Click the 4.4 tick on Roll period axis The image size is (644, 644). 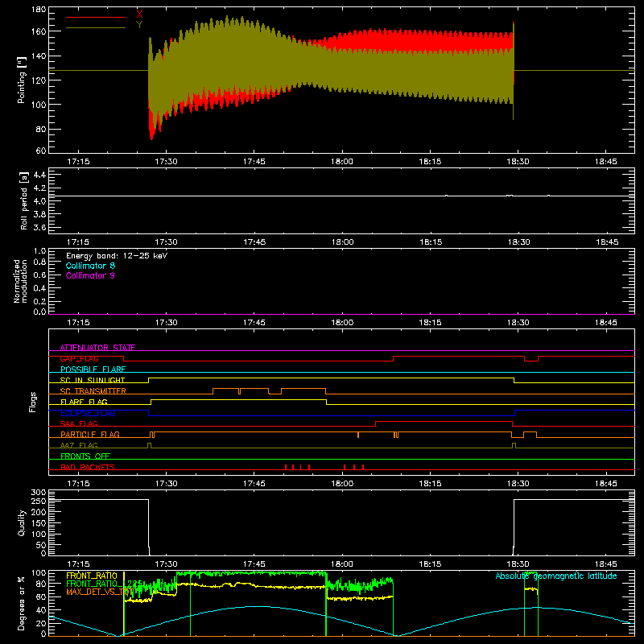click(x=39, y=175)
